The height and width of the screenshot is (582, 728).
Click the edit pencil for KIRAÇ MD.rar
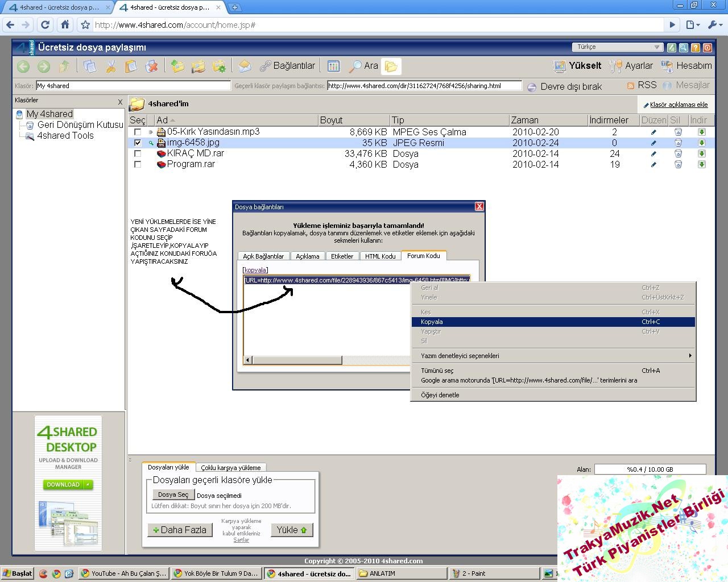[653, 153]
